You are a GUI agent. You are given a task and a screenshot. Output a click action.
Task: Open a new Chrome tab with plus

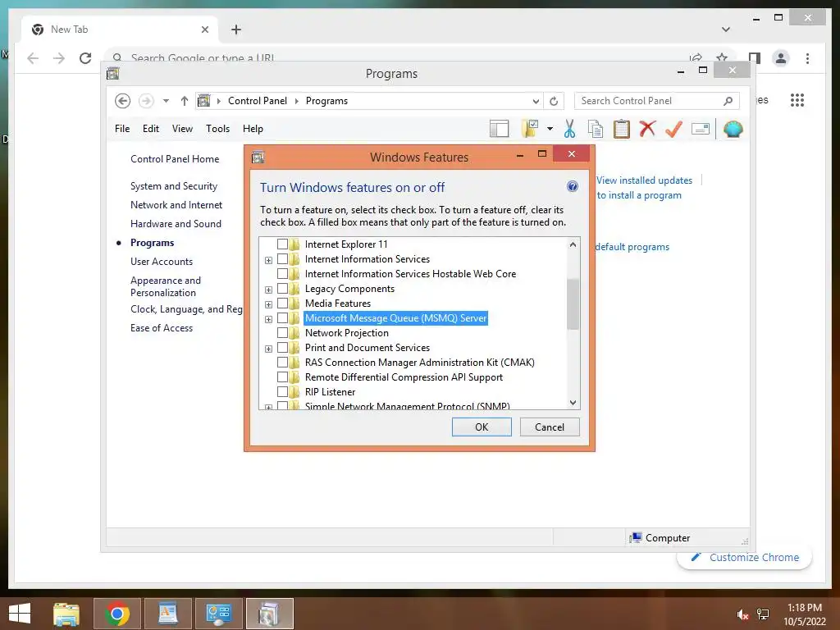[236, 30]
